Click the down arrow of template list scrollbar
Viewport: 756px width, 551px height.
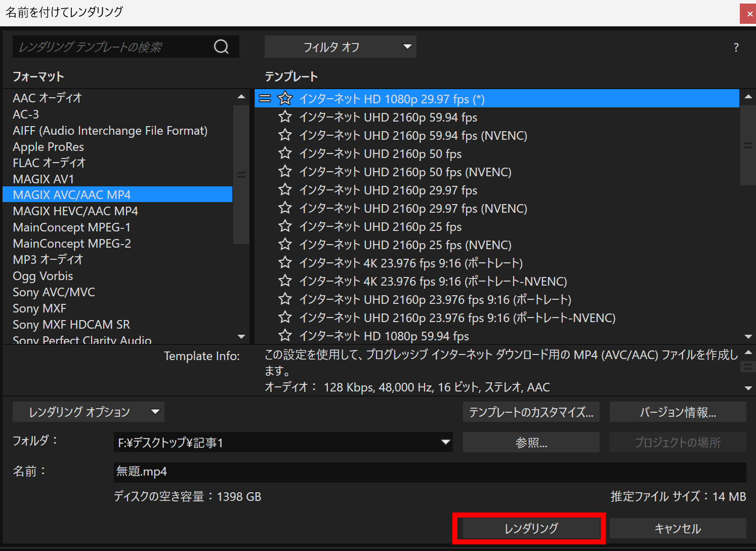748,336
